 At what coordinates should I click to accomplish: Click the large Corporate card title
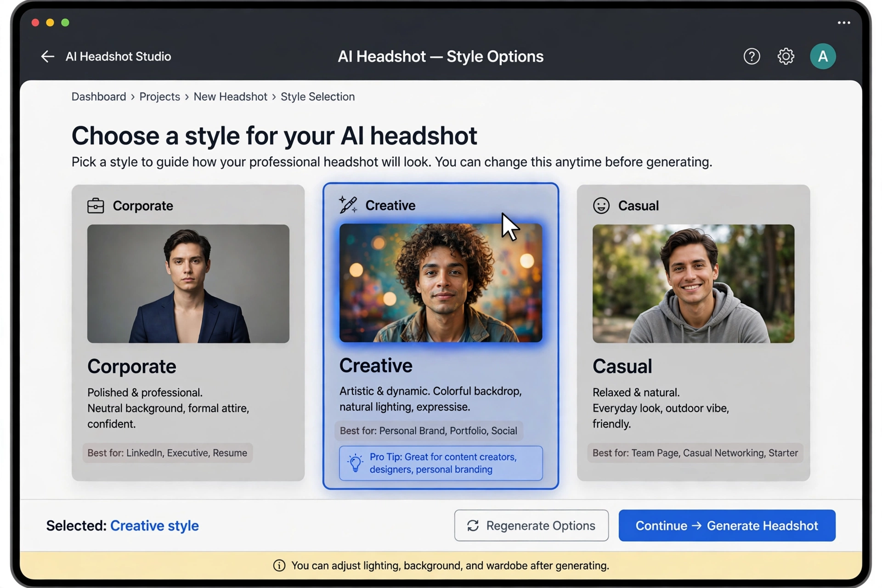point(132,367)
